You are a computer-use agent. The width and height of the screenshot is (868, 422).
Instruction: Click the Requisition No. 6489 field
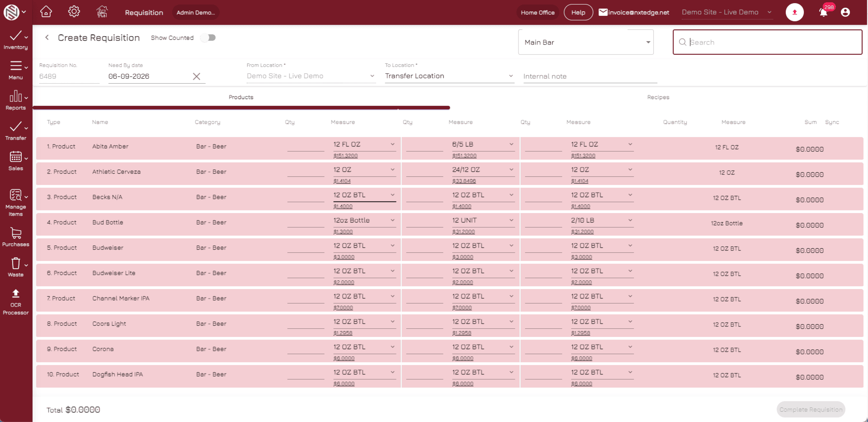pyautogui.click(x=69, y=76)
